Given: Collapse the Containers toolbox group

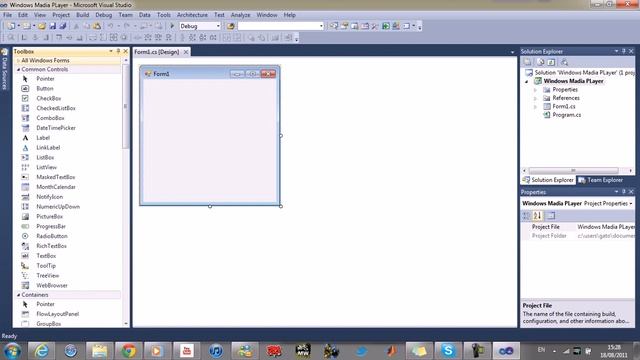Looking at the screenshot, I should (x=18, y=295).
